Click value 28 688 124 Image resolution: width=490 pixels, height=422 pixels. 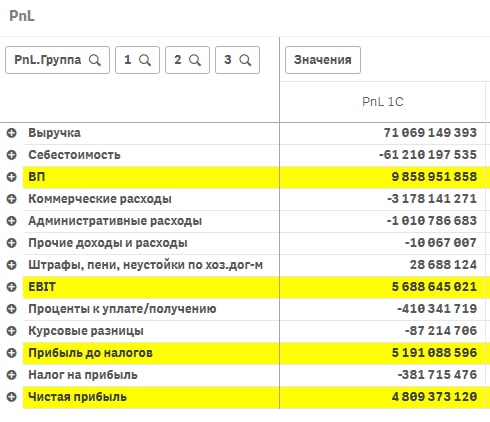pyautogui.click(x=443, y=265)
